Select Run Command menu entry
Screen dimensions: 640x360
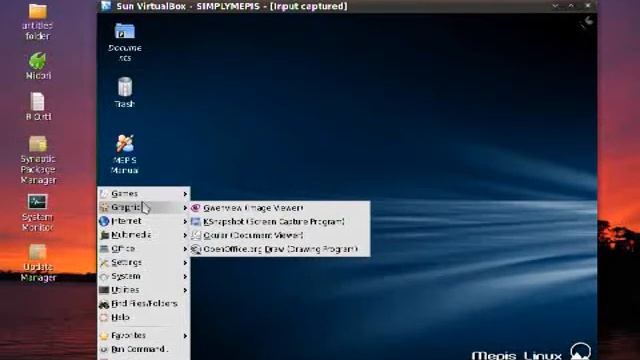coord(144,349)
